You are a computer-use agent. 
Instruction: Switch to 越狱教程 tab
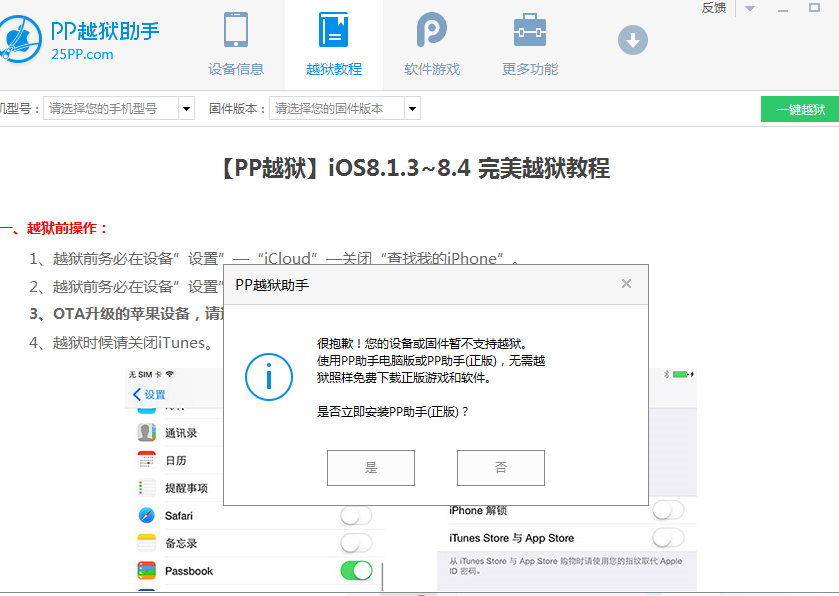(334, 45)
